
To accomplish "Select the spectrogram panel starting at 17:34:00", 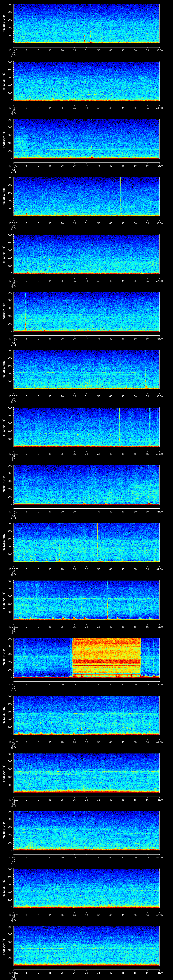I will pyautogui.click(x=86, y=312).
